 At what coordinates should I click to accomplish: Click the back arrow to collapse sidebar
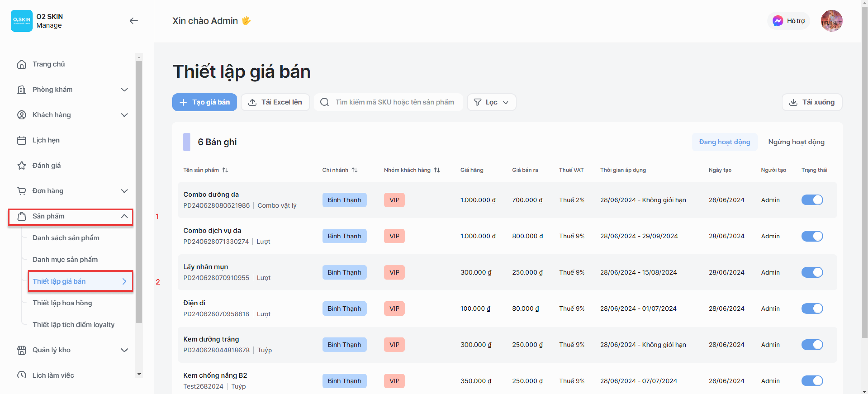[133, 21]
